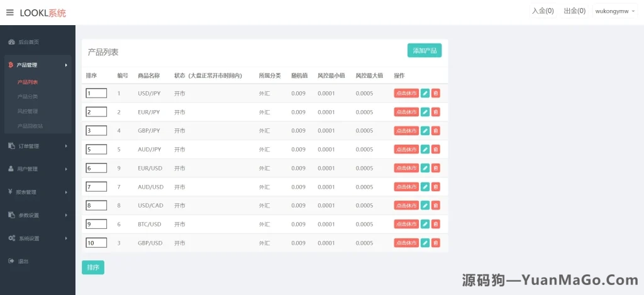Click the gears icon beside 系统设置

(11, 238)
